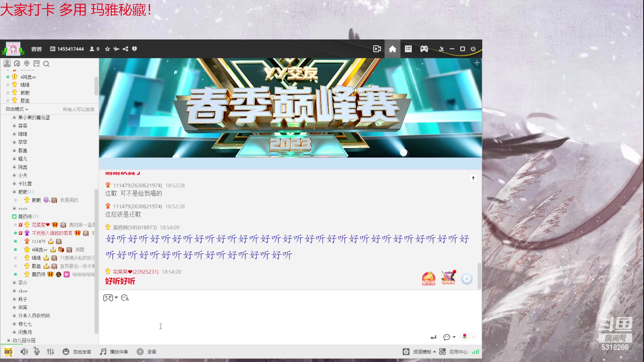Screen dimensions: 644x362
Task: Select sub-channel 早早
Action: [x=23, y=142]
